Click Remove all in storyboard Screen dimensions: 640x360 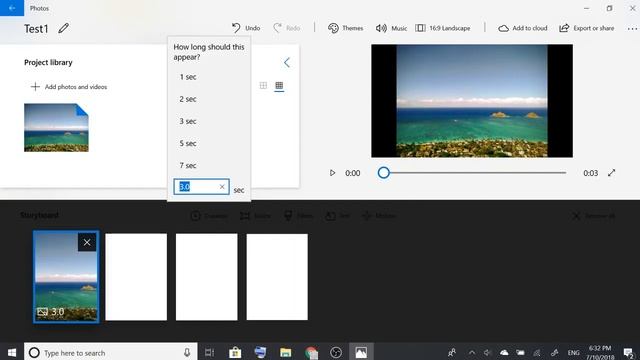tap(594, 216)
